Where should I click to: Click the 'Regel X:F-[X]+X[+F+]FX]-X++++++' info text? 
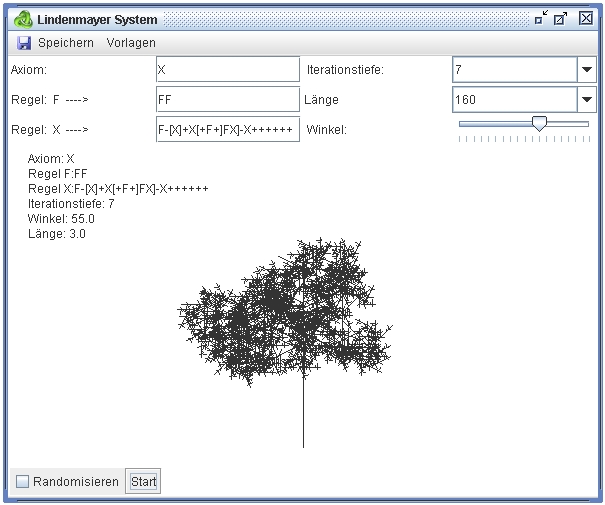118,189
